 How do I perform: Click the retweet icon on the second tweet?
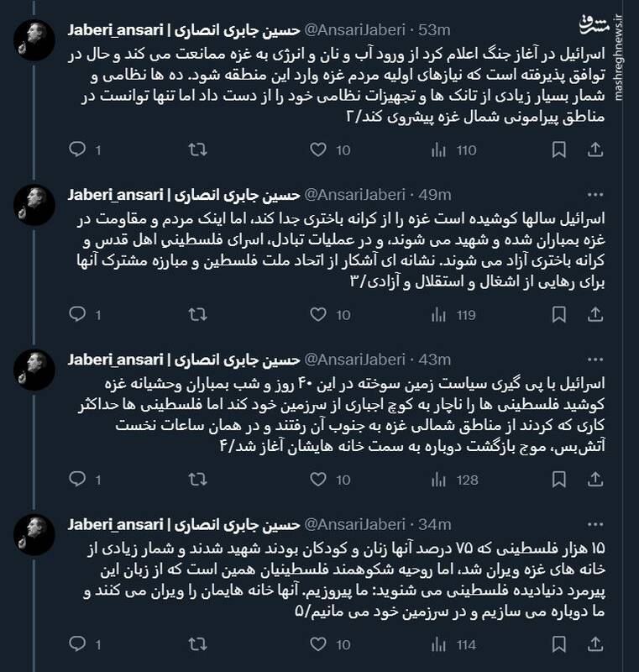coord(196,314)
